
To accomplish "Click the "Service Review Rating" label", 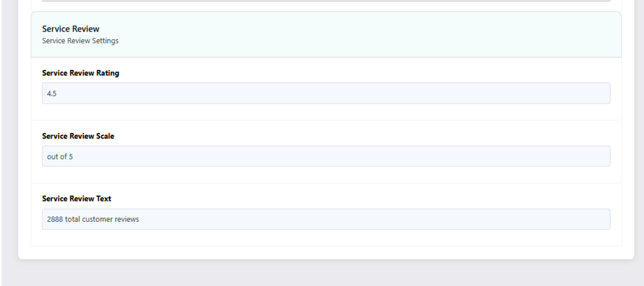I will [80, 73].
